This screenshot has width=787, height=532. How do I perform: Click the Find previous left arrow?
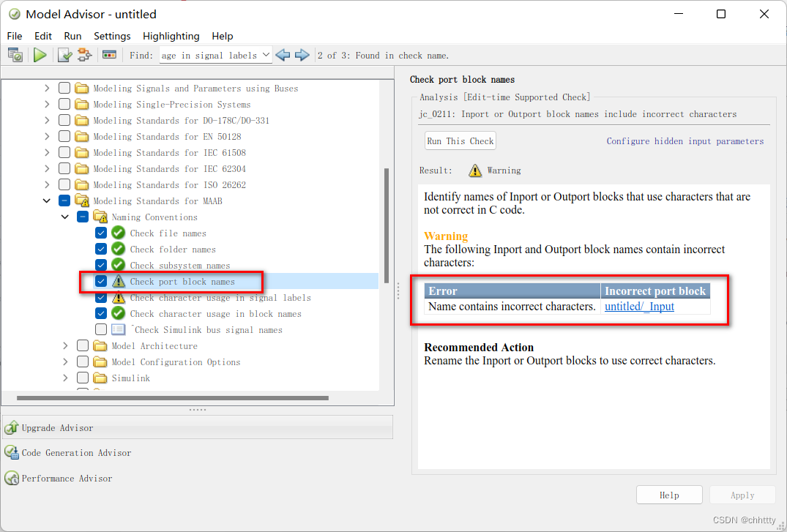pos(283,55)
